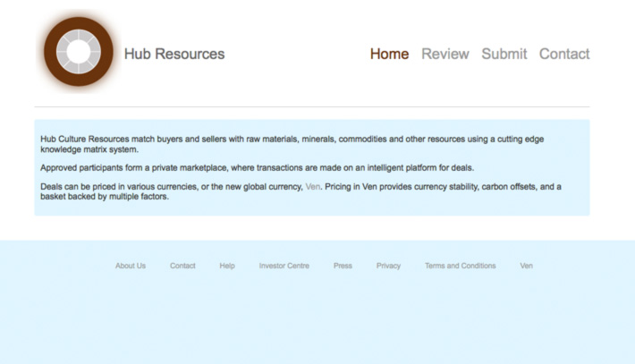The height and width of the screenshot is (364, 635).
Task: Select Contact in the top navigation
Action: [563, 54]
